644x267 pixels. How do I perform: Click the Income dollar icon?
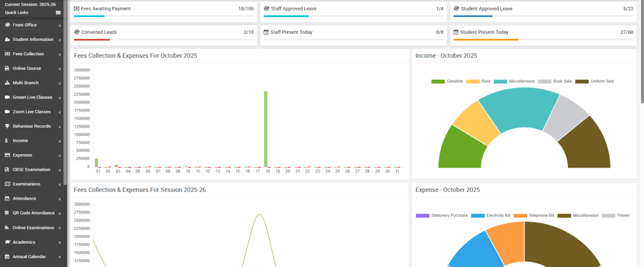pyautogui.click(x=6, y=140)
